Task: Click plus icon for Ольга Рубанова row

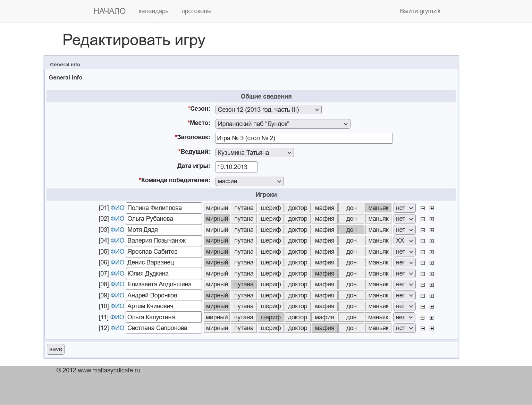Action: tap(432, 219)
